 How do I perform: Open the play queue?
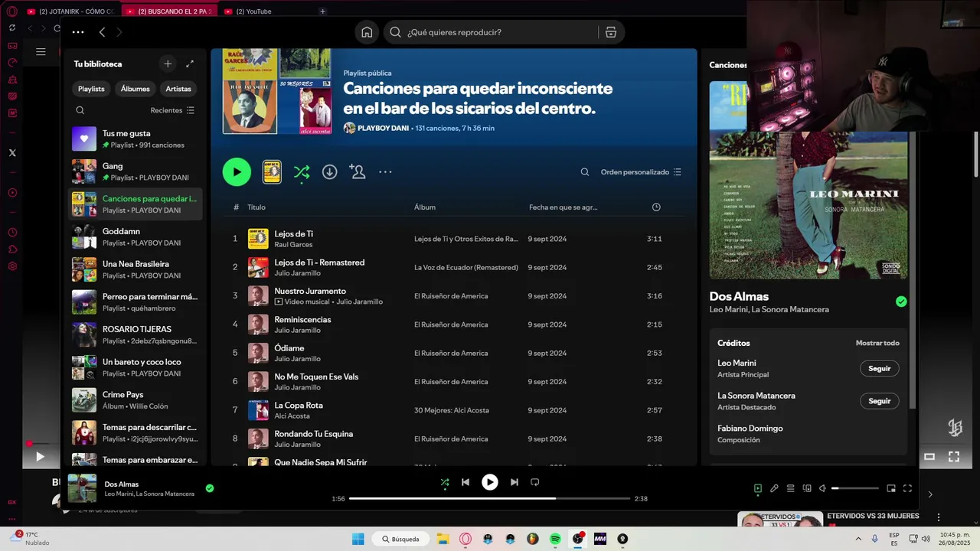[x=791, y=488]
